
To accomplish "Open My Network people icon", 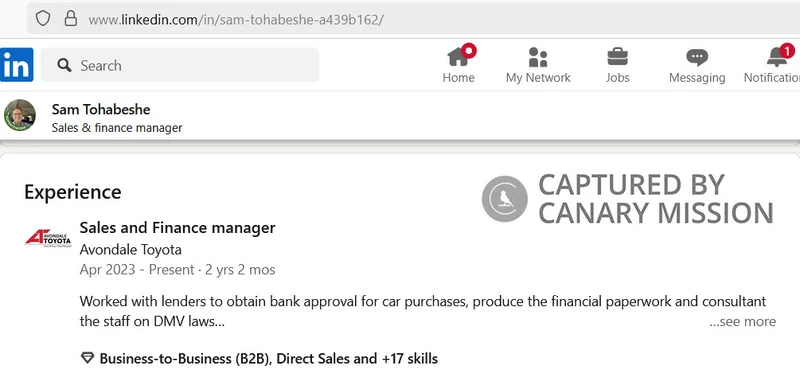I will pyautogui.click(x=538, y=57).
